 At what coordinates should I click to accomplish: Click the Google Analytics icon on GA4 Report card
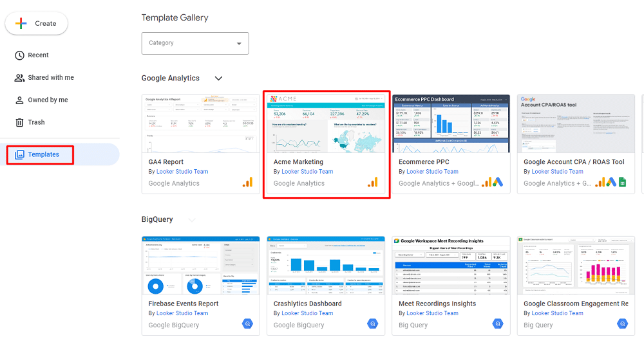(x=247, y=183)
